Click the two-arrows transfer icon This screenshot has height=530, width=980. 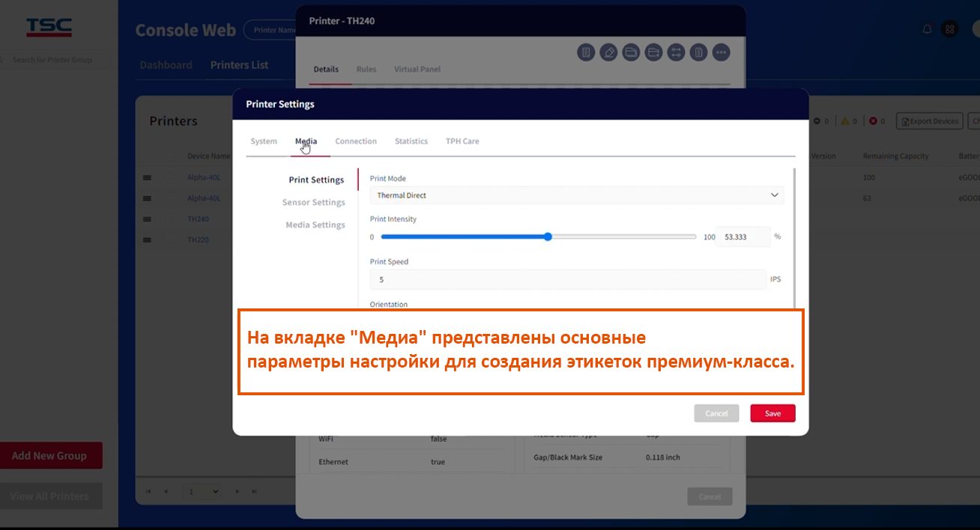coord(676,52)
